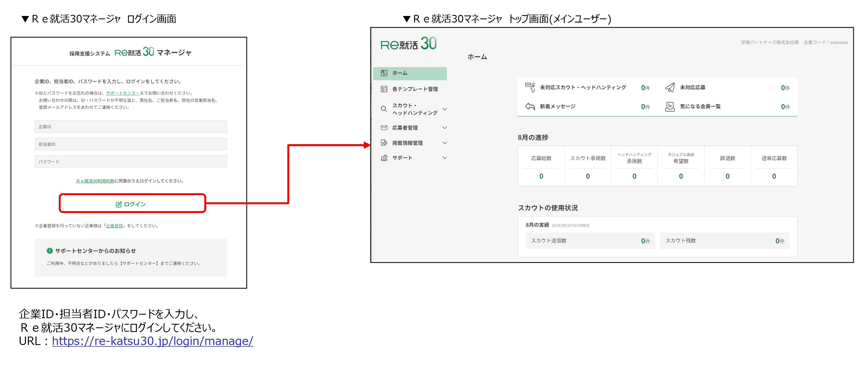Click the home icon in sidebar
The height and width of the screenshot is (368, 868).
click(384, 73)
